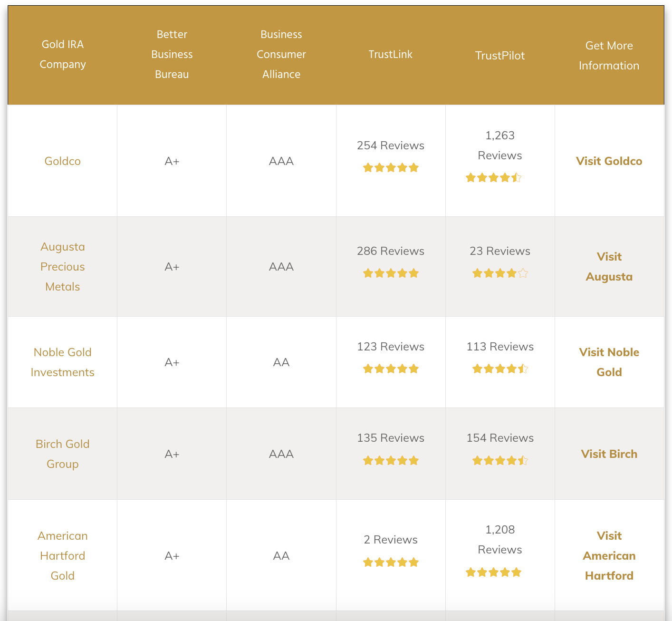Select the TrustPilot column header
Viewport: 672px width, 621px height.
(x=500, y=56)
